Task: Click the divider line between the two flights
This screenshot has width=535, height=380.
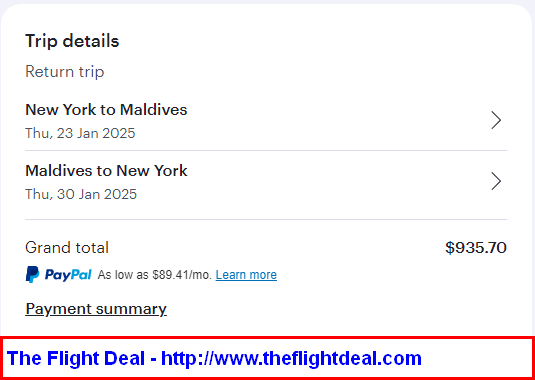Action: coord(266,150)
